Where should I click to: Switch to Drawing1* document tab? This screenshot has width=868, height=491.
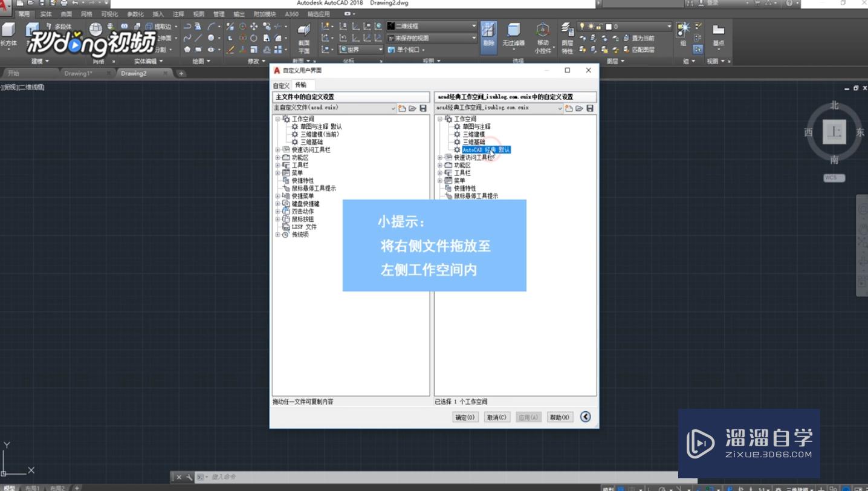[79, 73]
